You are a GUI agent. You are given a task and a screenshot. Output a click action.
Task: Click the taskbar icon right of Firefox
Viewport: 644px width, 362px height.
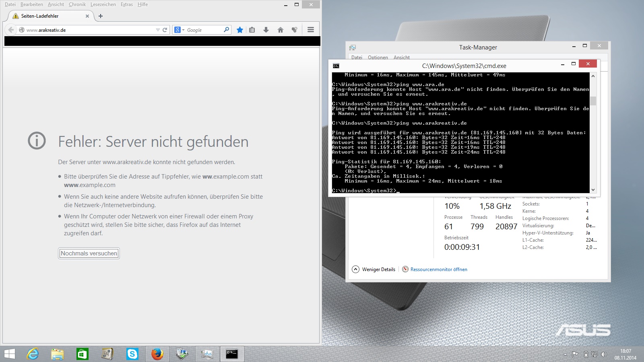click(x=182, y=354)
